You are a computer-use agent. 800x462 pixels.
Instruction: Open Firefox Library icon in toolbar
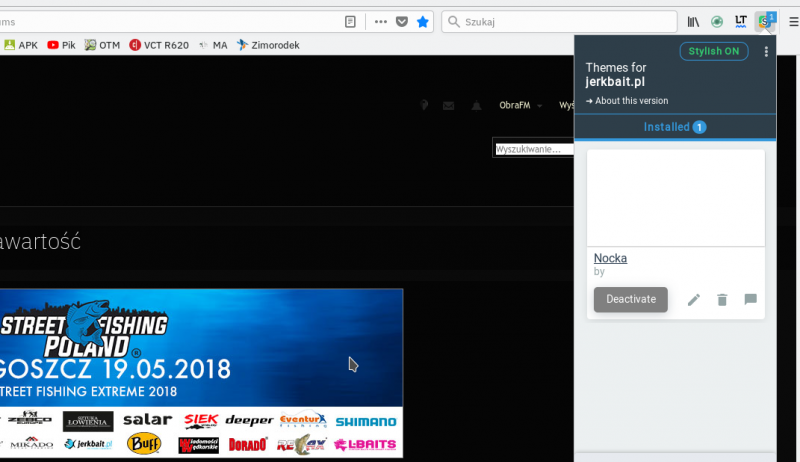(x=693, y=21)
